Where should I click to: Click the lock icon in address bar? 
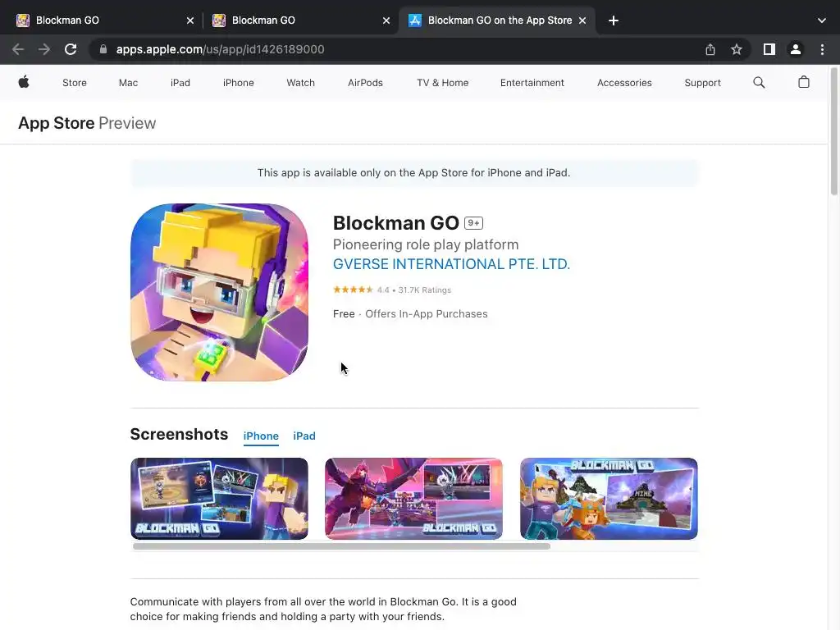(x=103, y=49)
